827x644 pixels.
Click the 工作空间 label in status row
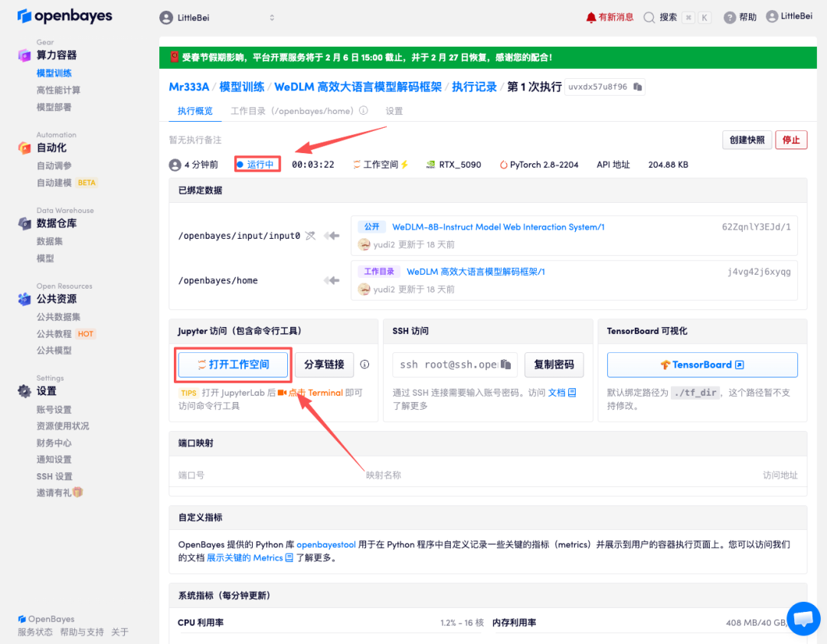pos(381,165)
